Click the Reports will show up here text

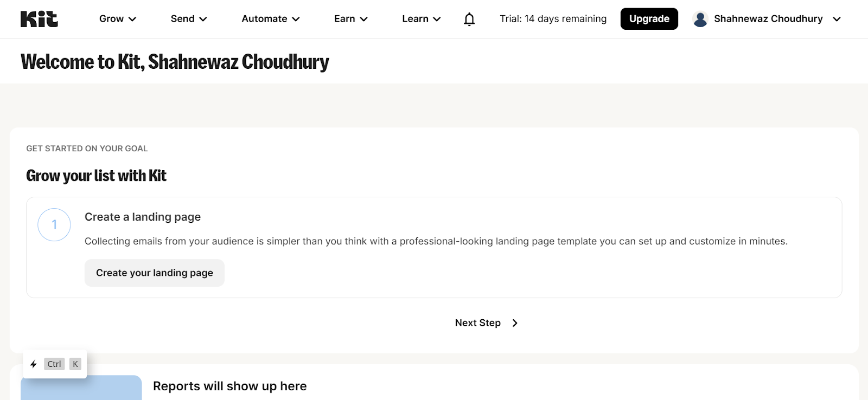click(x=230, y=386)
